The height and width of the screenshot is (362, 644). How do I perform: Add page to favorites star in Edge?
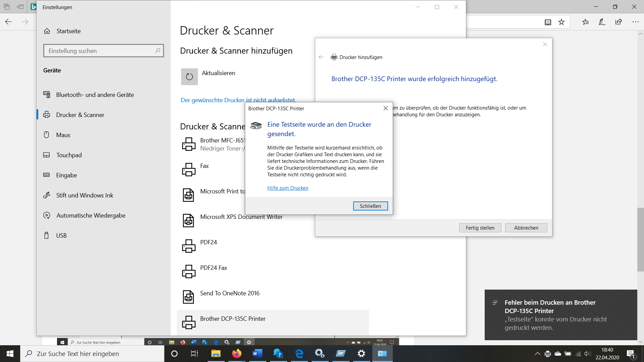[561, 22]
